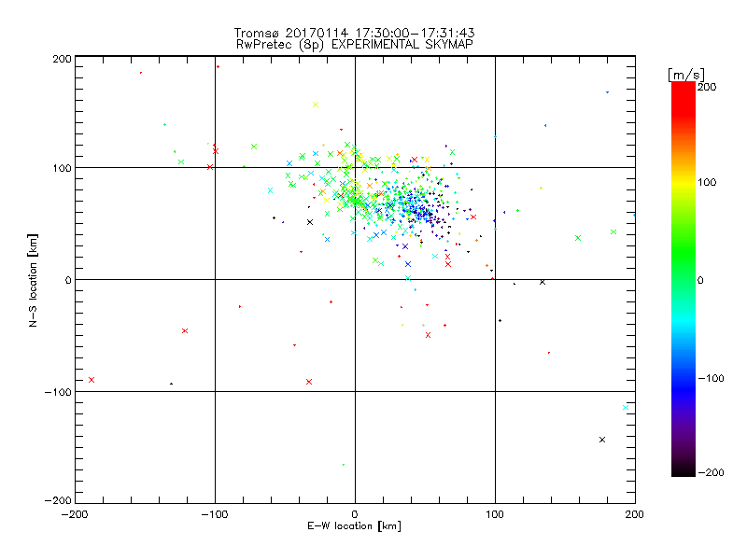Click the colorbar's 100 label
Screen dimensions: 747x560
coord(707,182)
